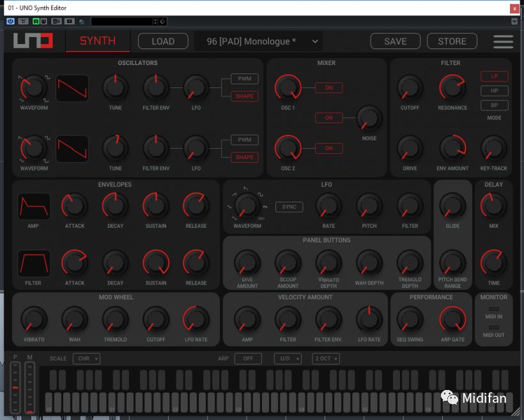Image resolution: width=524 pixels, height=420 pixels.
Task: Click the LFO RATE knob
Action: pyautogui.click(x=328, y=206)
